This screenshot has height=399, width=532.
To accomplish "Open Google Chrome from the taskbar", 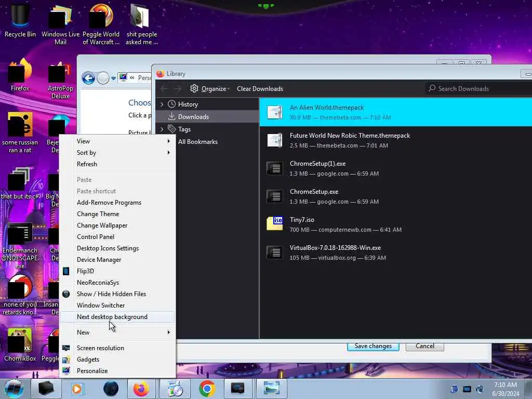I will pyautogui.click(x=207, y=389).
